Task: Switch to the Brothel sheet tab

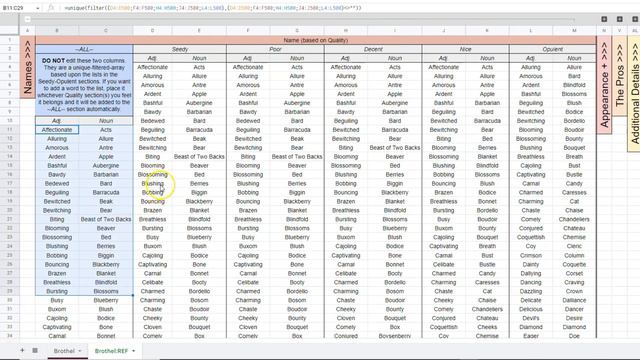Action: 64,351
